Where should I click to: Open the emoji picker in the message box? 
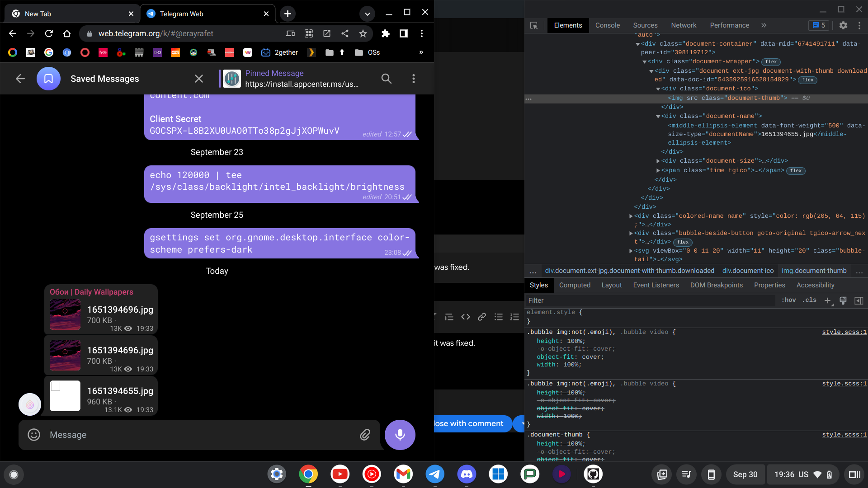coord(33,435)
